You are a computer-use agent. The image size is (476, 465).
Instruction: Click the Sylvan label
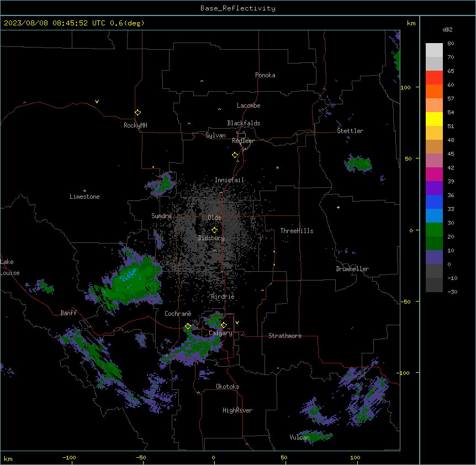coord(215,135)
